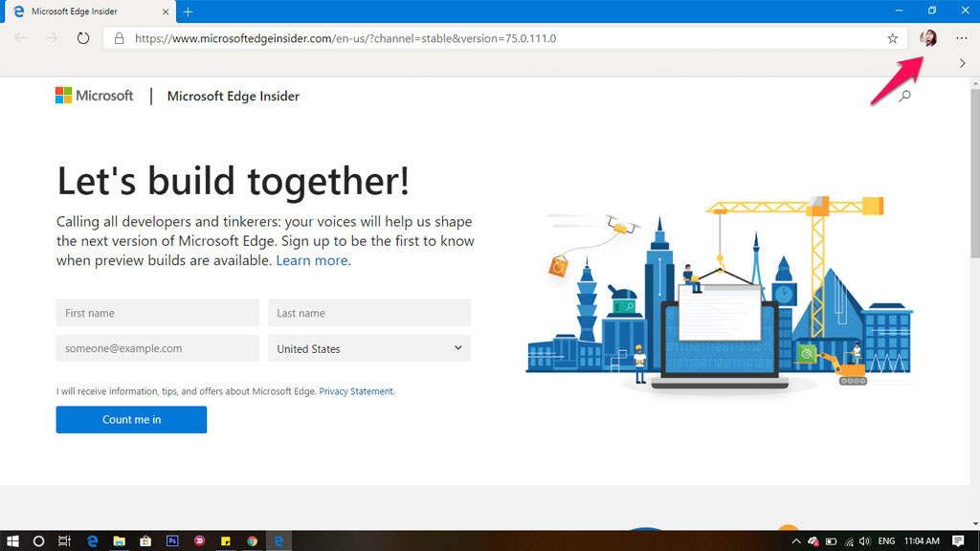Click the Count me in button
This screenshot has height=551, width=980.
131,420
